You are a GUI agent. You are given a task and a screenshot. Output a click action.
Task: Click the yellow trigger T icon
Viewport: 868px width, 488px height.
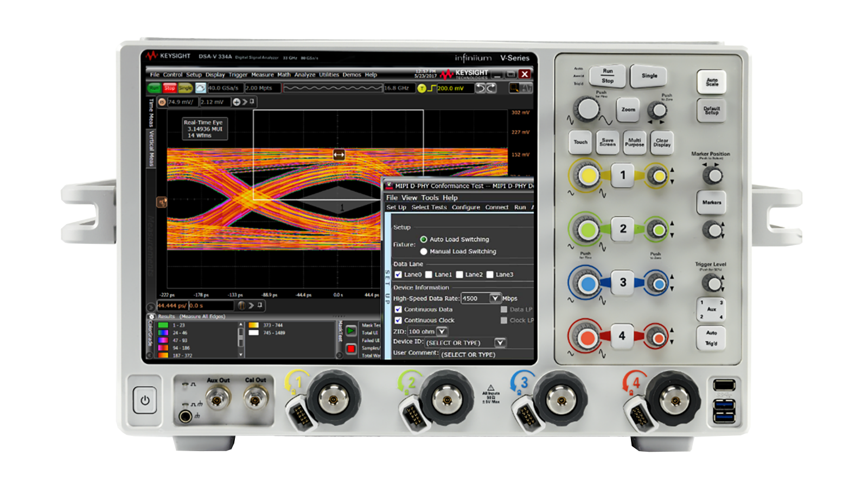[422, 88]
